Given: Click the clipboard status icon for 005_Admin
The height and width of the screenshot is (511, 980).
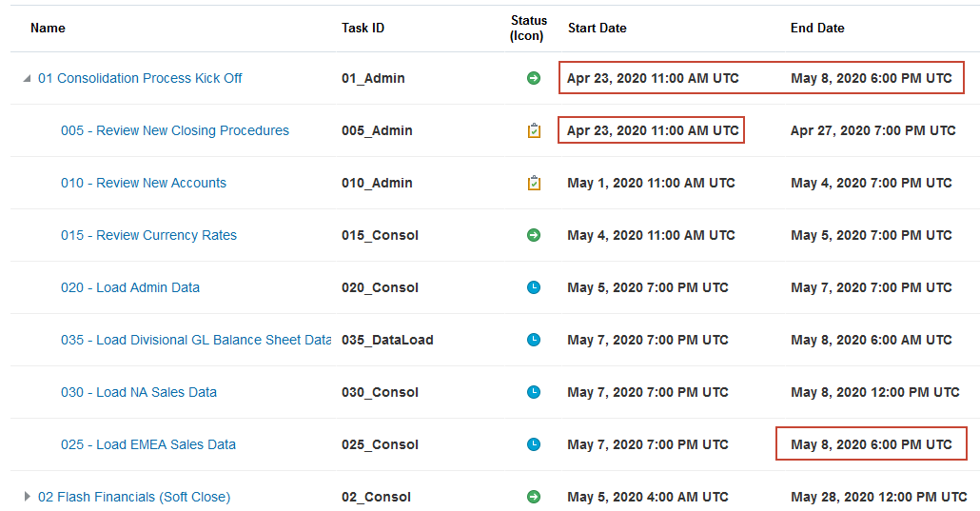Looking at the screenshot, I should [534, 130].
